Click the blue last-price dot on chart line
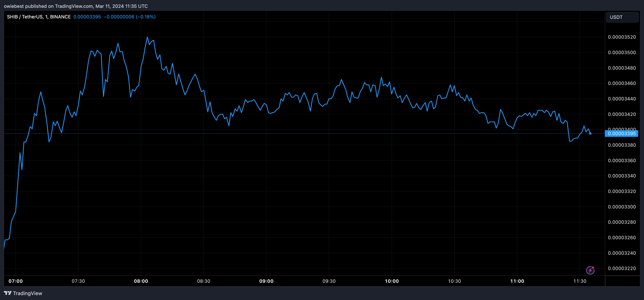 pyautogui.click(x=590, y=134)
